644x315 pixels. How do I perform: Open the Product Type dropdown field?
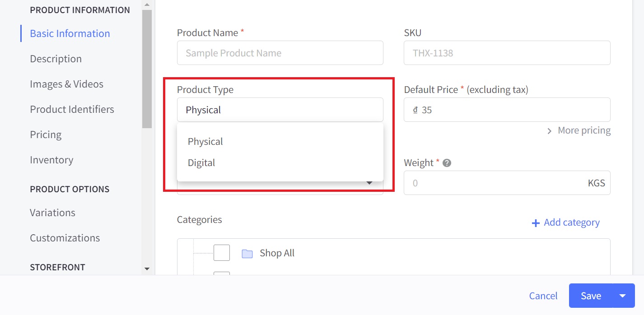point(280,110)
